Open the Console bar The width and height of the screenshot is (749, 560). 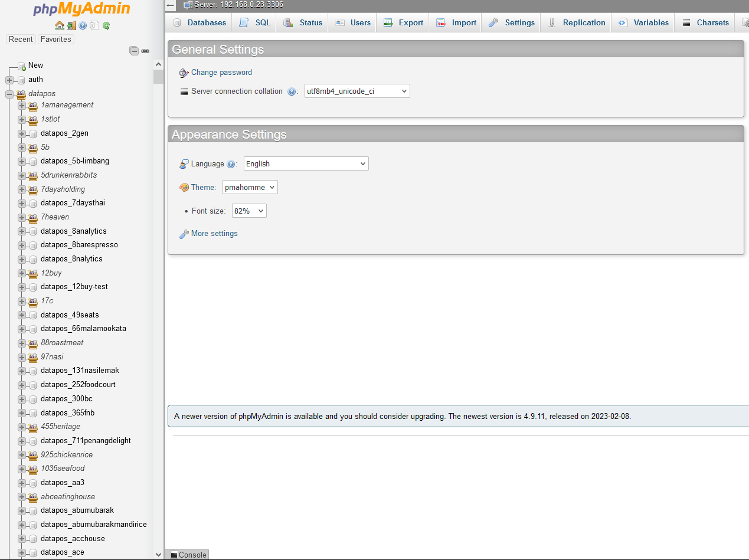coord(188,555)
